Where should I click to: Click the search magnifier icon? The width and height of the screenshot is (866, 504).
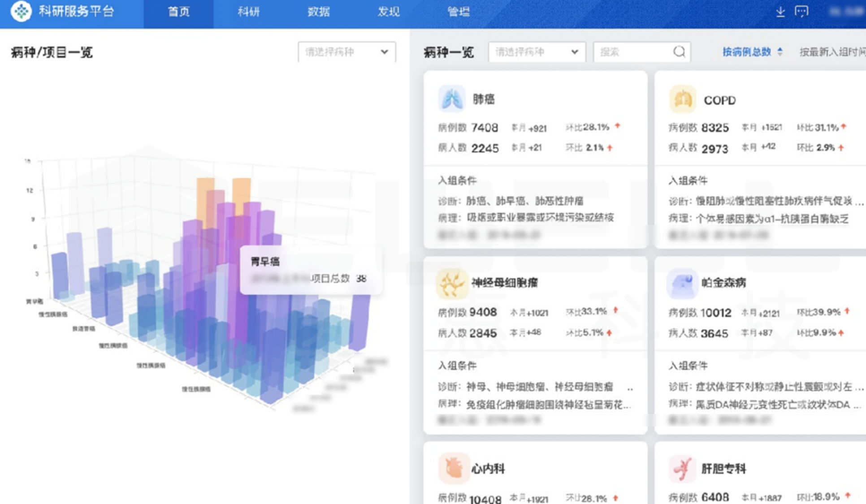[x=679, y=52]
